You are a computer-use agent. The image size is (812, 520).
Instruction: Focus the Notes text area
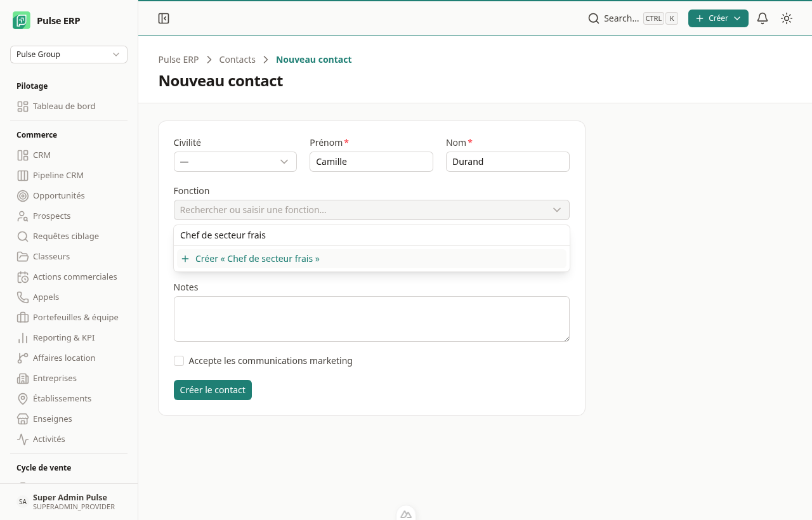(372, 319)
